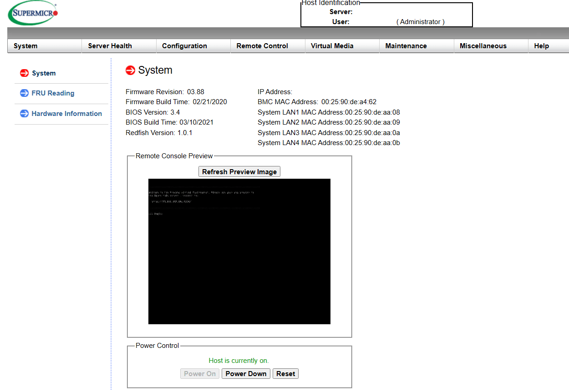Click the Host Identification legend
Viewport: 569px width, 392px height.
pos(331,3)
